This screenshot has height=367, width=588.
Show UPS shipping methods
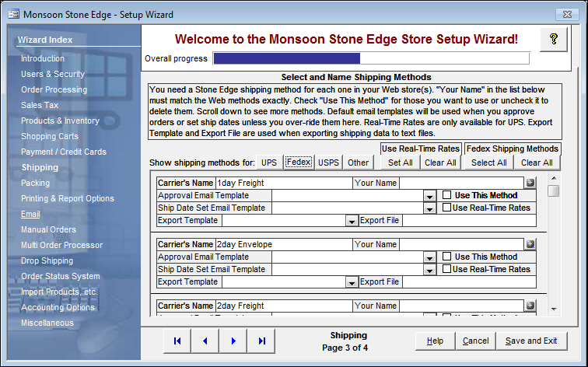tap(269, 163)
